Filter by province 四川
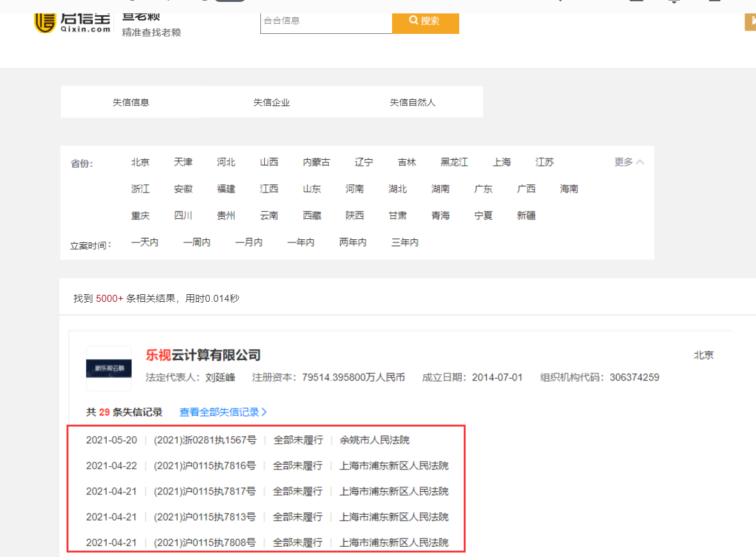This screenshot has width=756, height=557. pyautogui.click(x=183, y=216)
